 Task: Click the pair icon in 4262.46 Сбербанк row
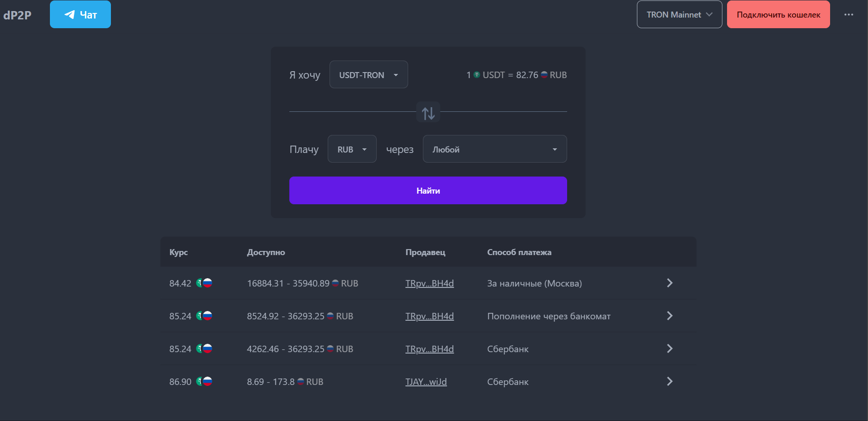[204, 348]
